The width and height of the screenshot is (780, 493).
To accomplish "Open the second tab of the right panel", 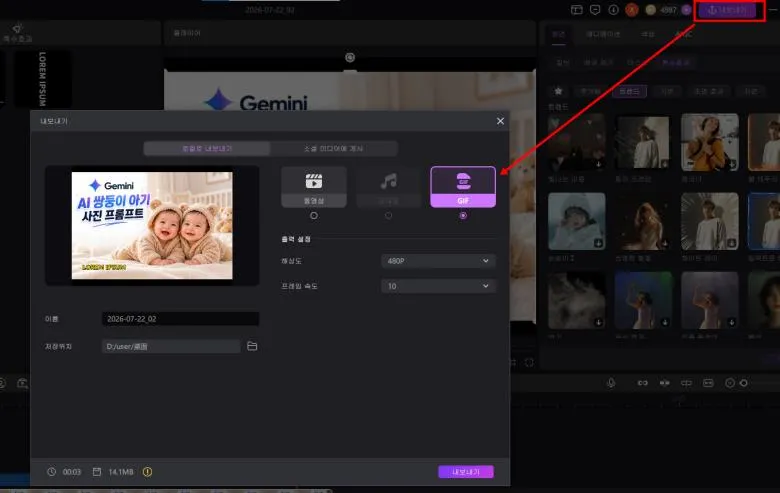I will click(x=602, y=34).
